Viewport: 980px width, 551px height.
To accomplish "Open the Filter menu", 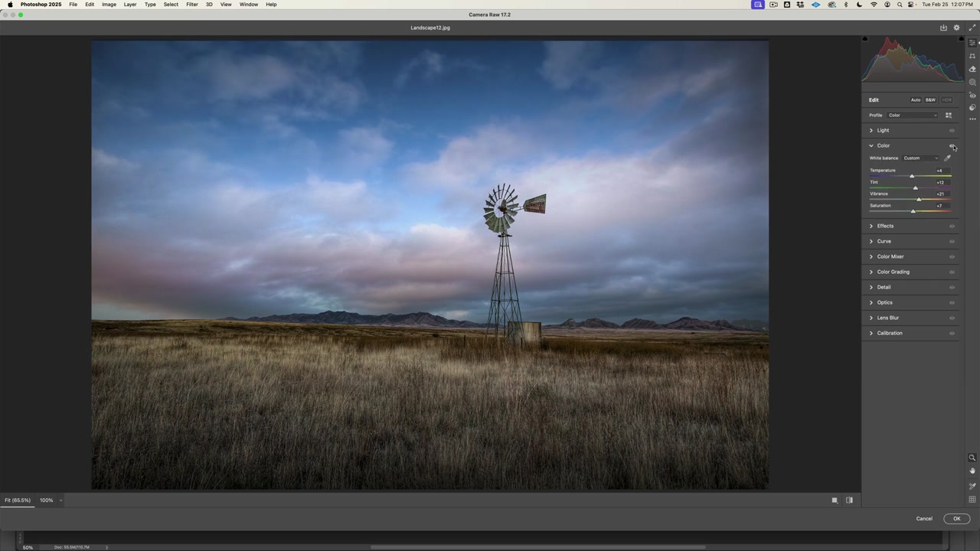I will 191,5.
